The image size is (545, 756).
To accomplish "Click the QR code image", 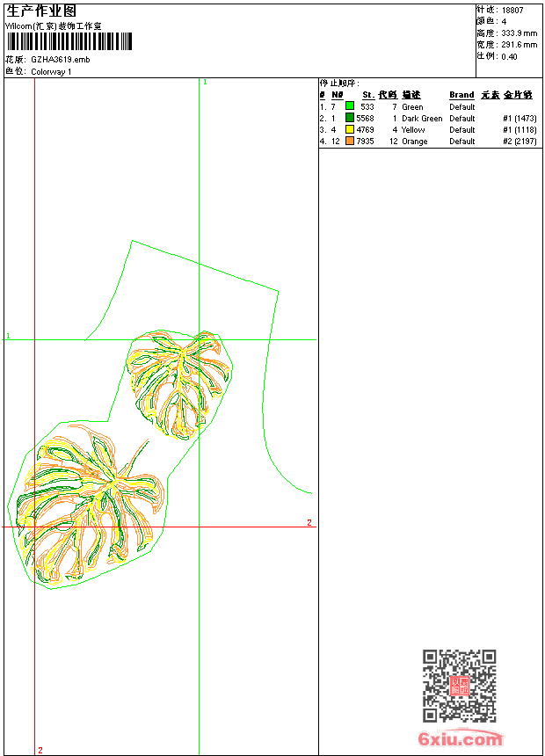I will 459,686.
